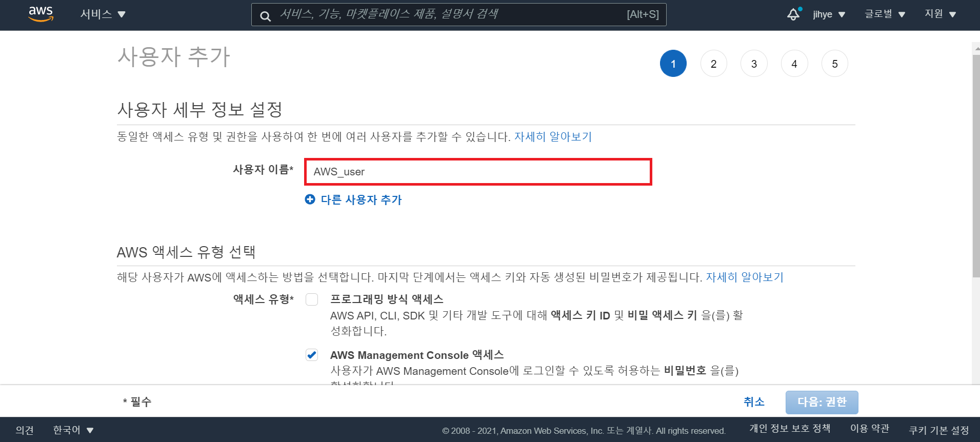
Task: Open the 지원 support dropdown
Action: (x=940, y=14)
